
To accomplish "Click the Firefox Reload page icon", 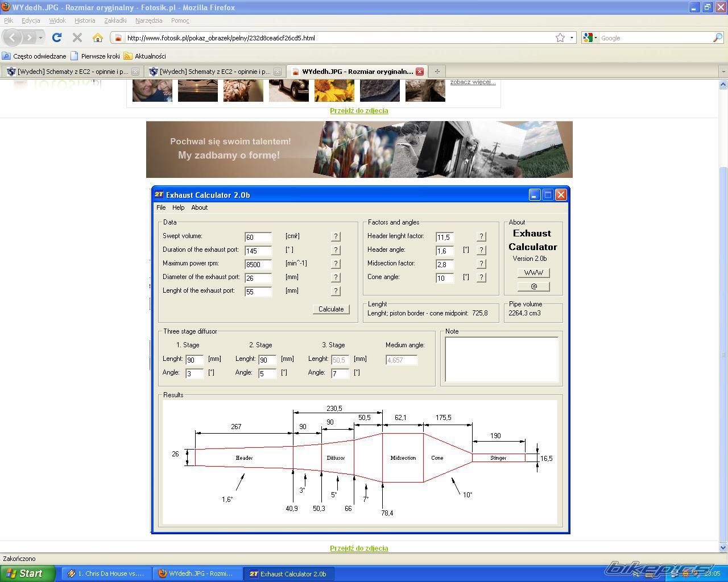I will pyautogui.click(x=56, y=38).
